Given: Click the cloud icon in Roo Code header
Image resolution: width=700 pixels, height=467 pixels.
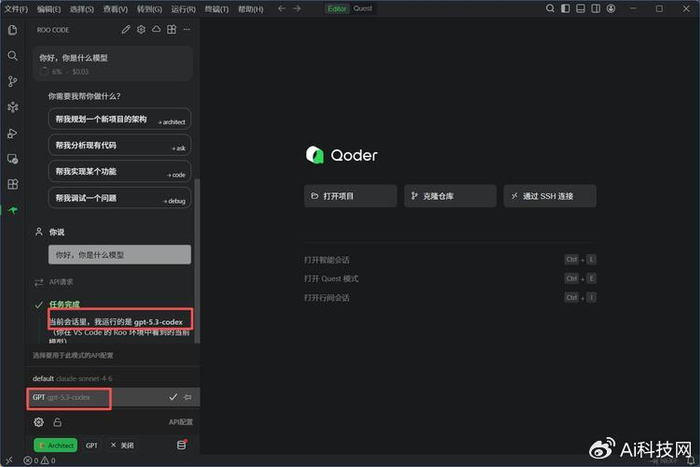Looking at the screenshot, I should 156,29.
